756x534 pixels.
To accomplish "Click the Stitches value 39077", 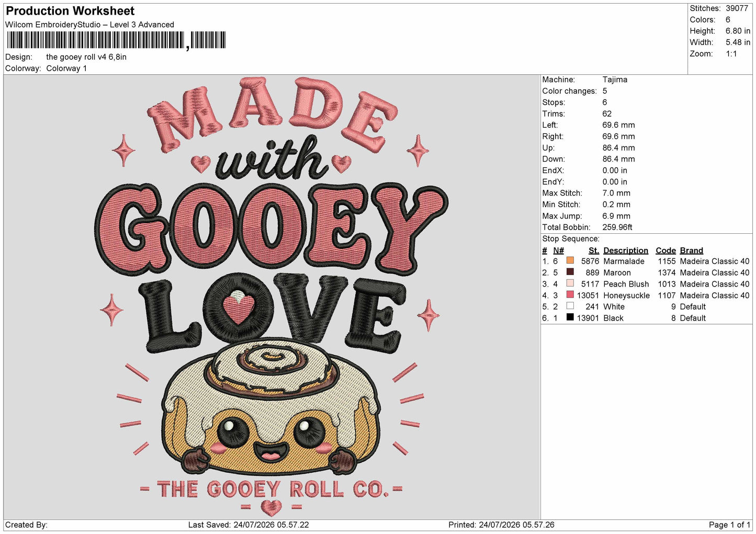I will (x=737, y=8).
